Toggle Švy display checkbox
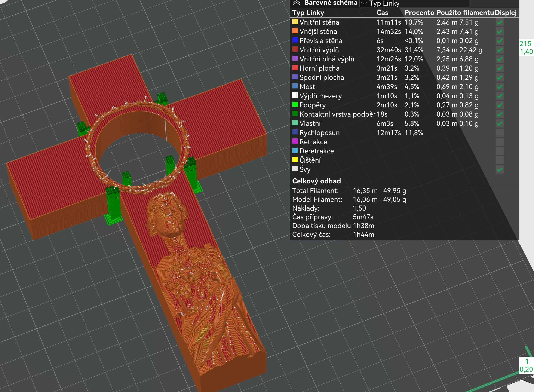This screenshot has height=392, width=534. click(x=500, y=170)
